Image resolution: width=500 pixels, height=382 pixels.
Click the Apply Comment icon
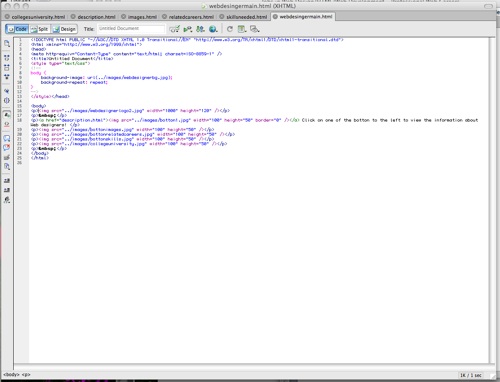(7, 138)
